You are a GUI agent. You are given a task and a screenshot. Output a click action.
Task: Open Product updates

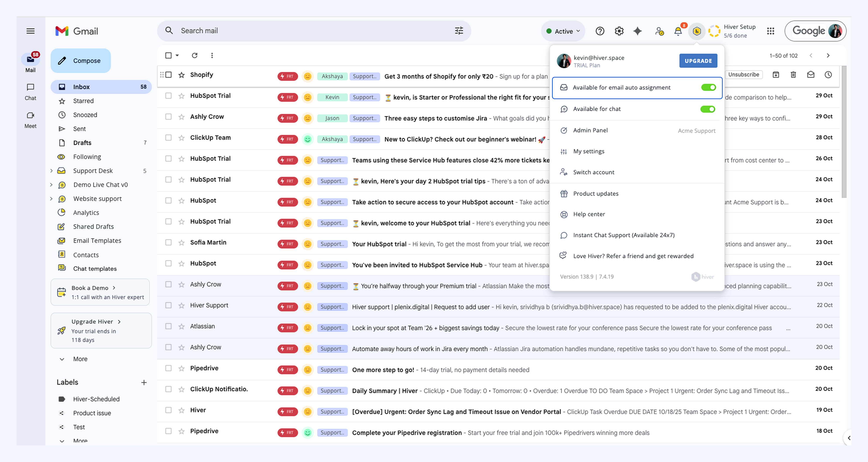pyautogui.click(x=637, y=194)
